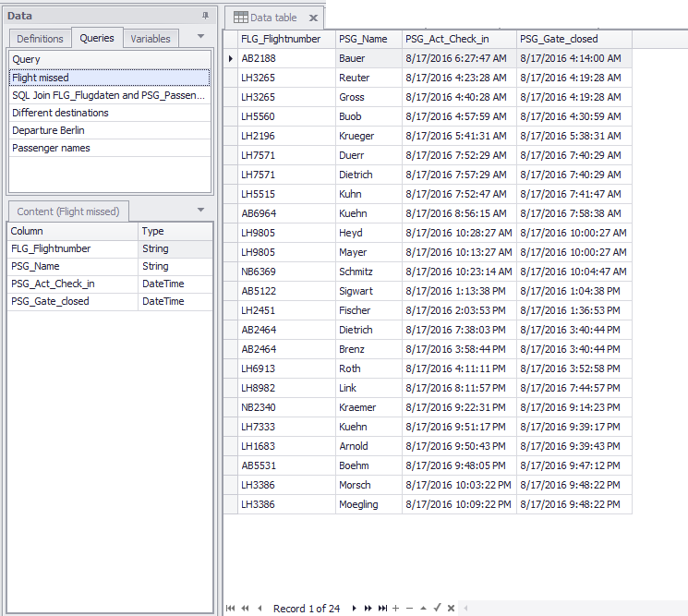Select the row indicator arrow for AB2188
This screenshot has width=688, height=616.
pos(231,58)
